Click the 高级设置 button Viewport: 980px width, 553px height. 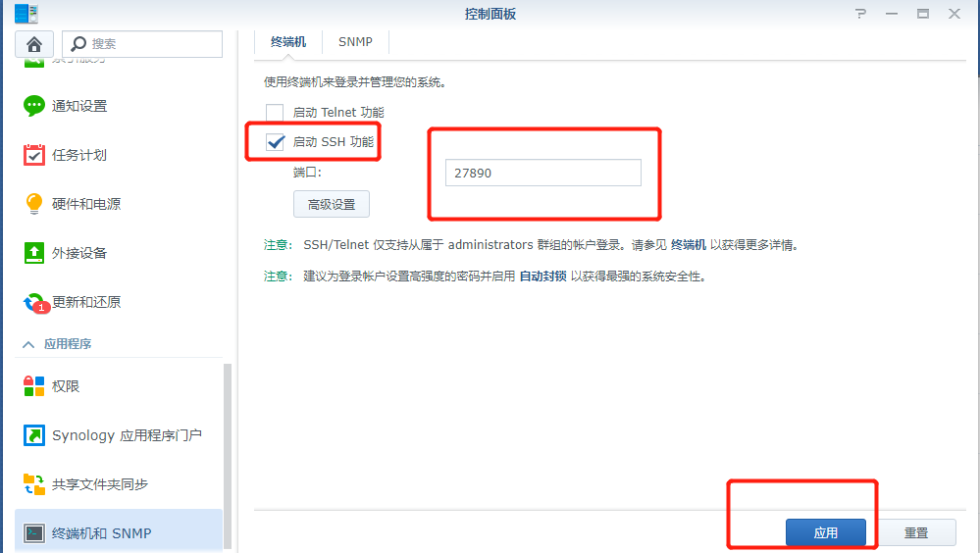tap(332, 204)
